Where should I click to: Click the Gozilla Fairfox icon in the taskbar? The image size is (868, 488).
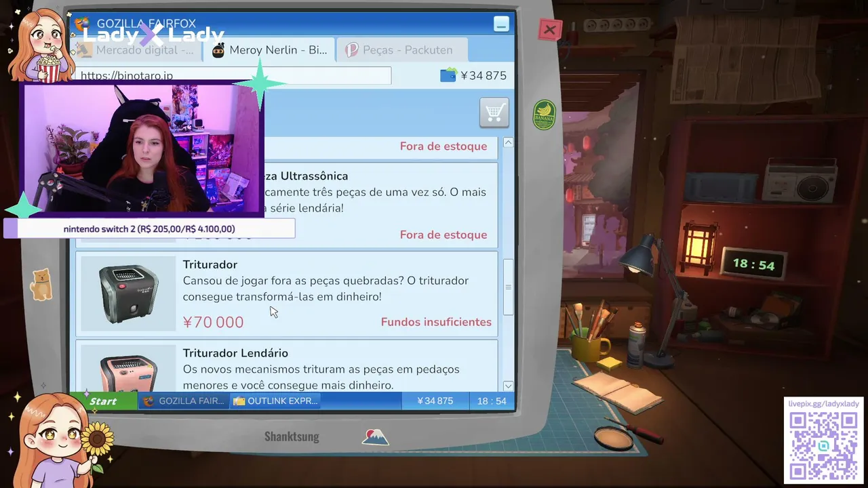pyautogui.click(x=149, y=401)
